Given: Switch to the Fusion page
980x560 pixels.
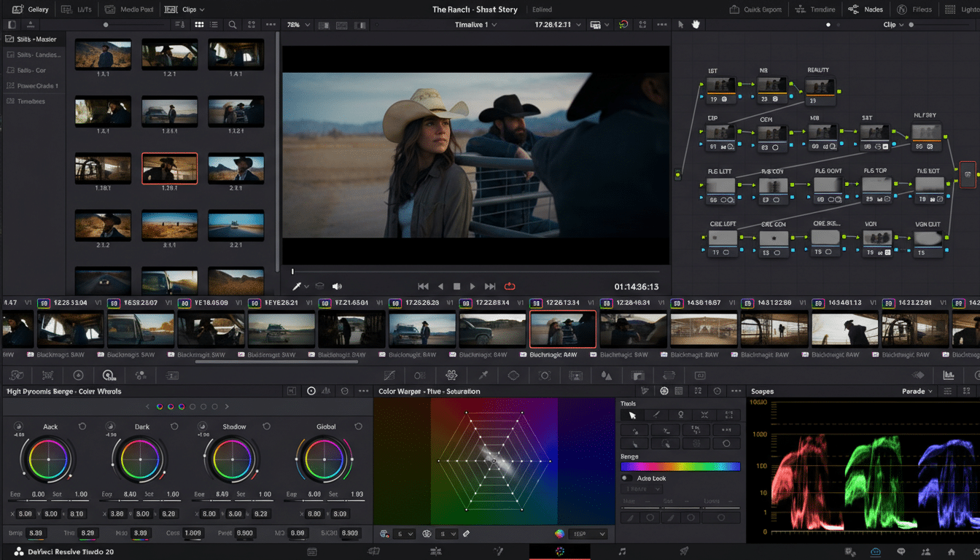Looking at the screenshot, I should point(499,552).
